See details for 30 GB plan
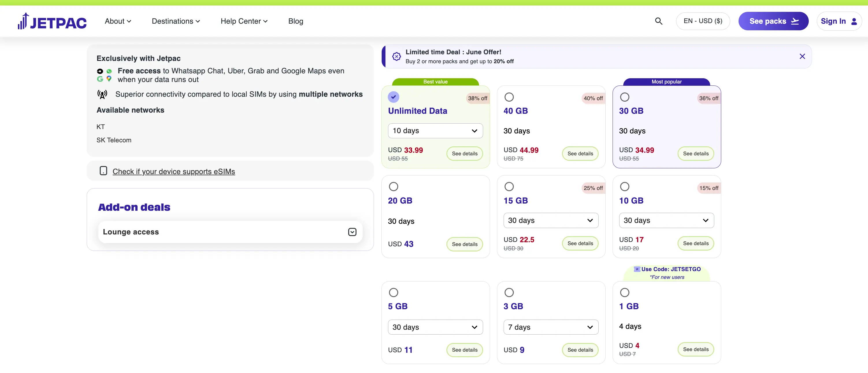 (695, 154)
